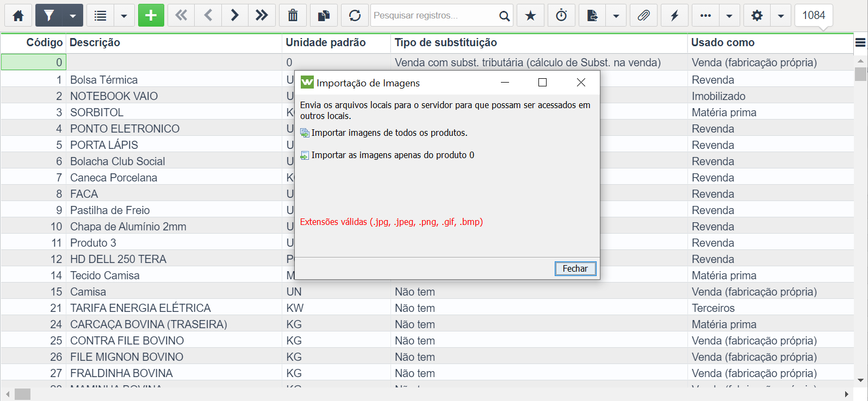
Task: Click the vertical scrollbar down arrow
Action: pos(860,380)
